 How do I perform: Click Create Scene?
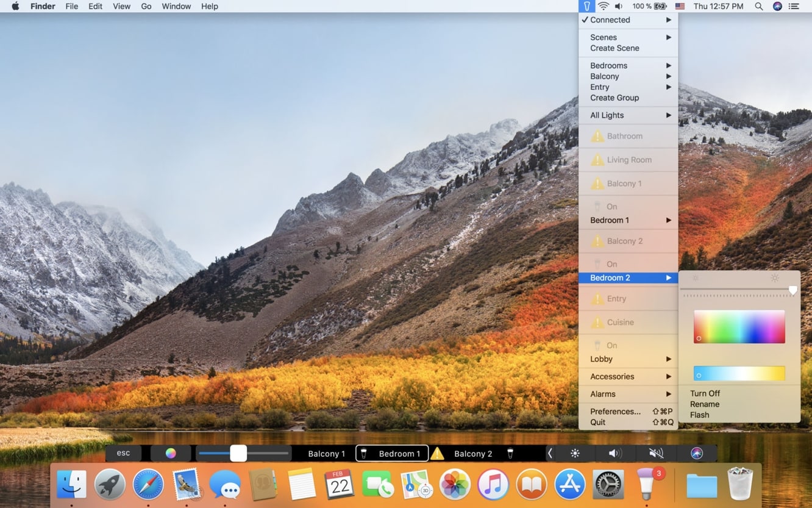click(614, 48)
